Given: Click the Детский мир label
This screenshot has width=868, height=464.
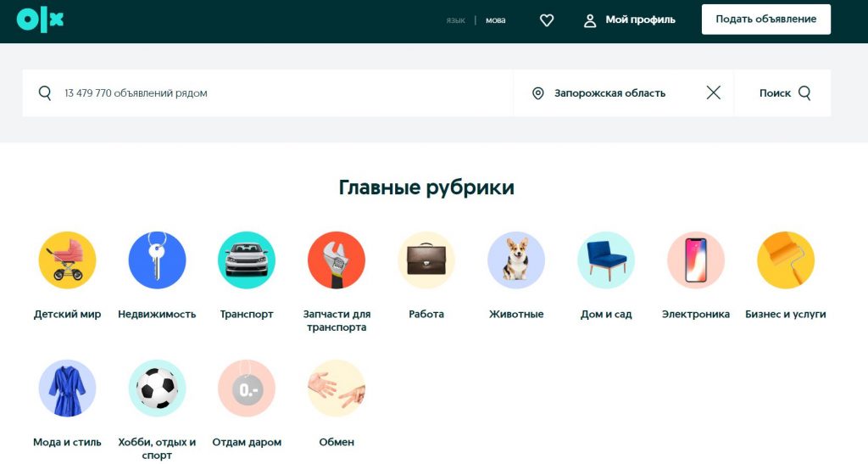Looking at the screenshot, I should tap(67, 314).
